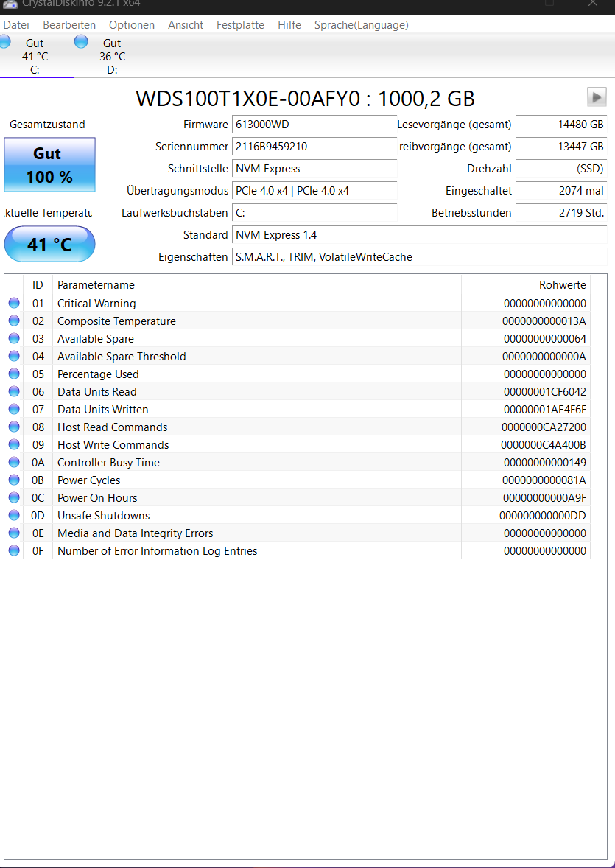The width and height of the screenshot is (615, 868).
Task: Click the Parametername column header
Action: 257,285
